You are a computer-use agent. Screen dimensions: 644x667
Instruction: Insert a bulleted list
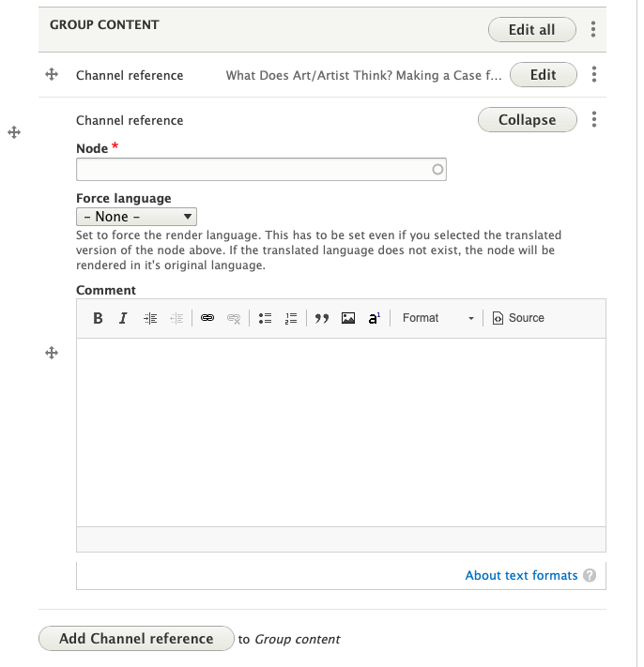click(266, 318)
